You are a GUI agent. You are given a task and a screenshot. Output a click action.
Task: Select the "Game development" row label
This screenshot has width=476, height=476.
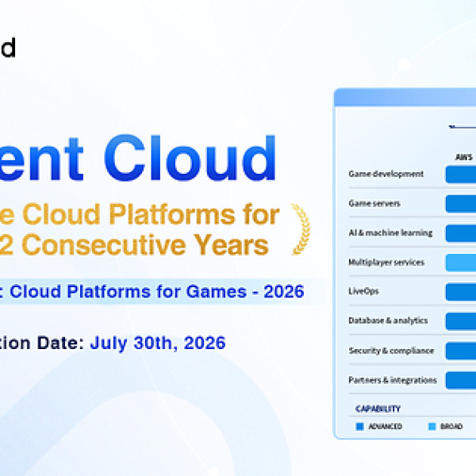tap(386, 174)
